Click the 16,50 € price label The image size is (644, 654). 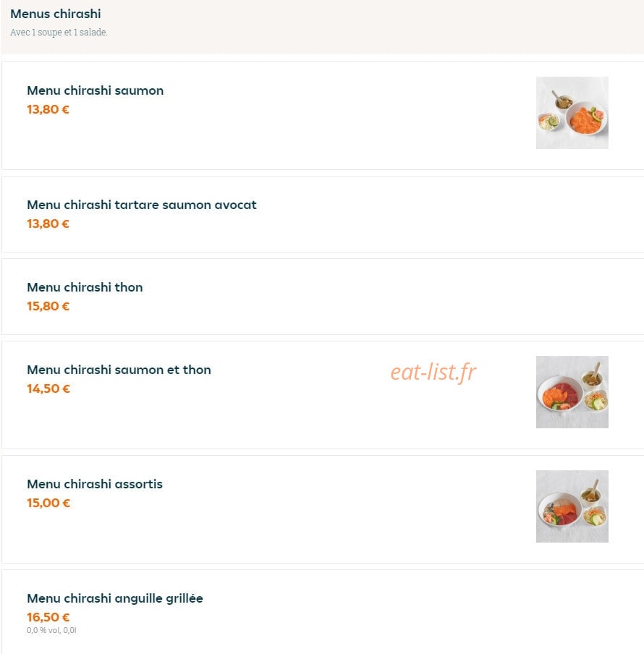tap(48, 617)
